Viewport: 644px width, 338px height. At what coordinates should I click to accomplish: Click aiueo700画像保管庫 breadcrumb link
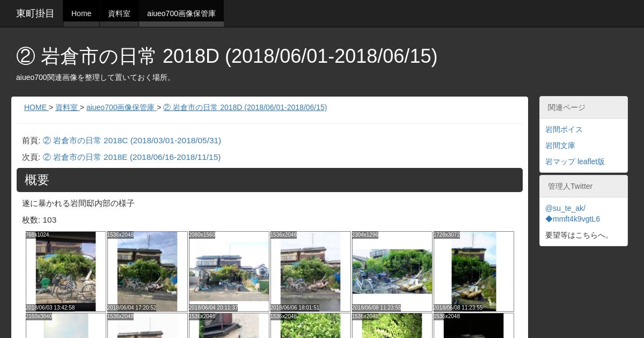(x=120, y=107)
